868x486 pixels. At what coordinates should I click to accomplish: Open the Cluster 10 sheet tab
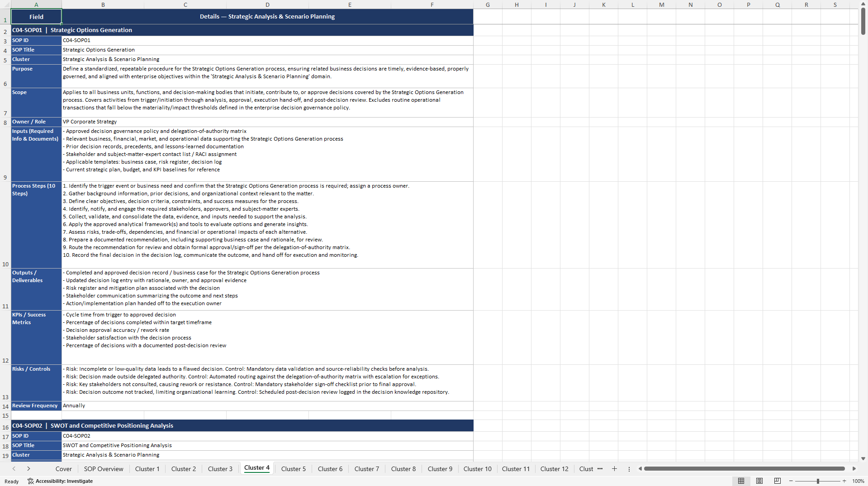pyautogui.click(x=477, y=469)
